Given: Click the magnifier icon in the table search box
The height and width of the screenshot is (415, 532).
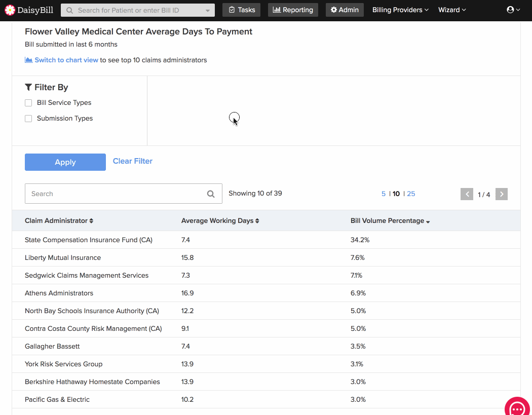Looking at the screenshot, I should 211,194.
